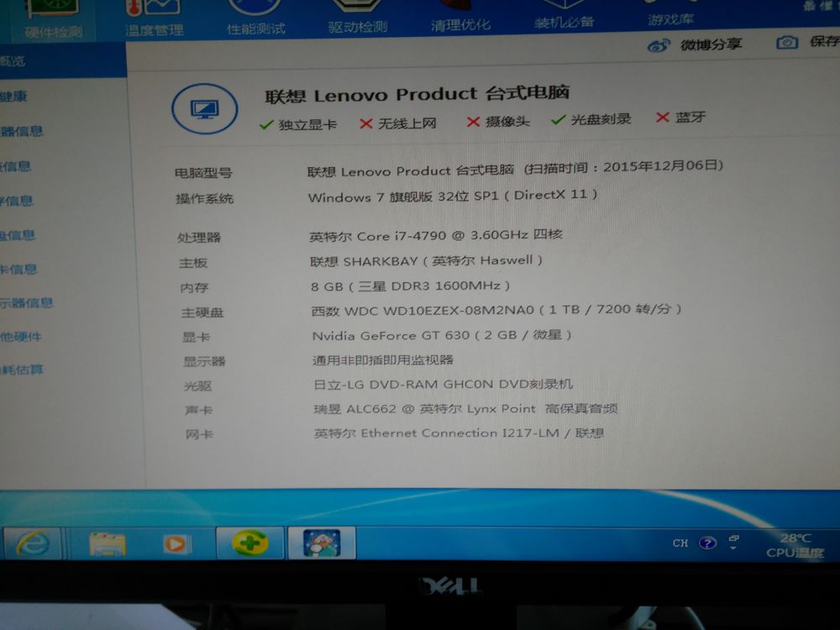
Task: Click the 无线上网 red cross mark
Action: (x=366, y=123)
